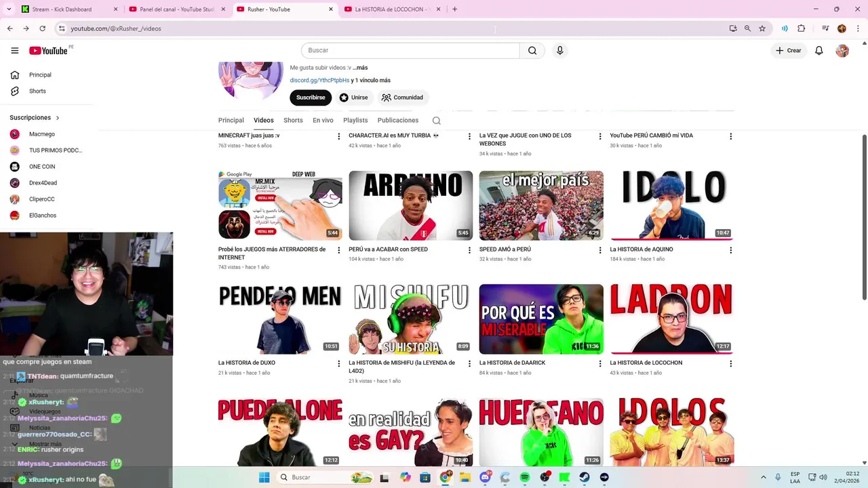Open options menu for La HISTORIA de LOCOCHON
868x488 pixels.
730,364
